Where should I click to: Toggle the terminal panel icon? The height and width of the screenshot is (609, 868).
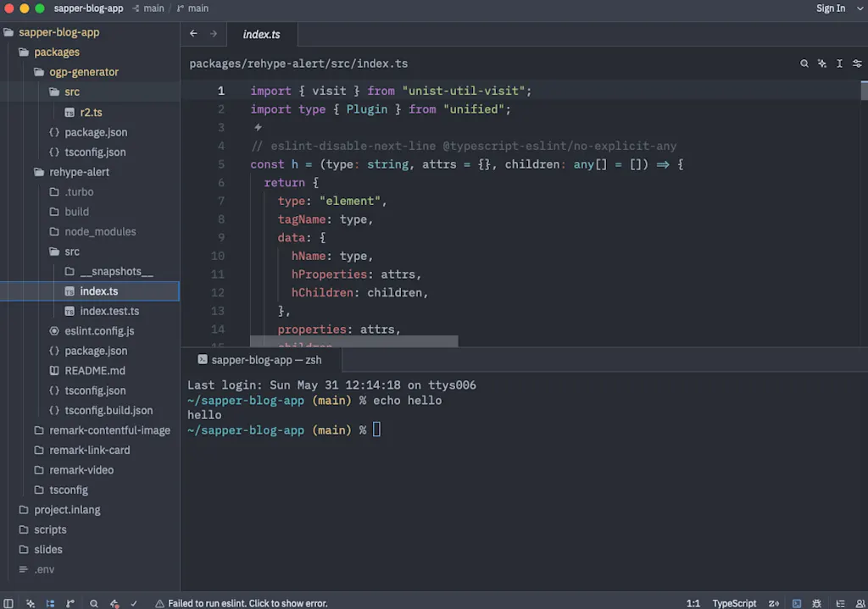[797, 603]
